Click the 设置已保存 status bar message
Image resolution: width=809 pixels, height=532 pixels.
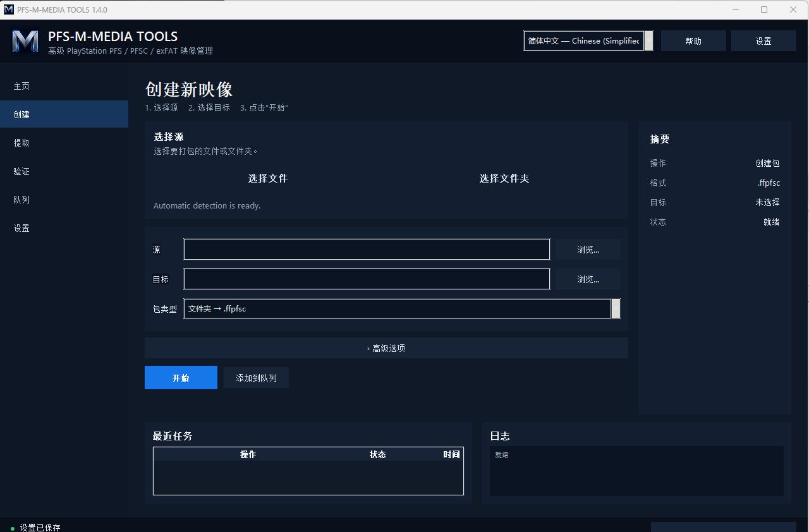coord(40,527)
